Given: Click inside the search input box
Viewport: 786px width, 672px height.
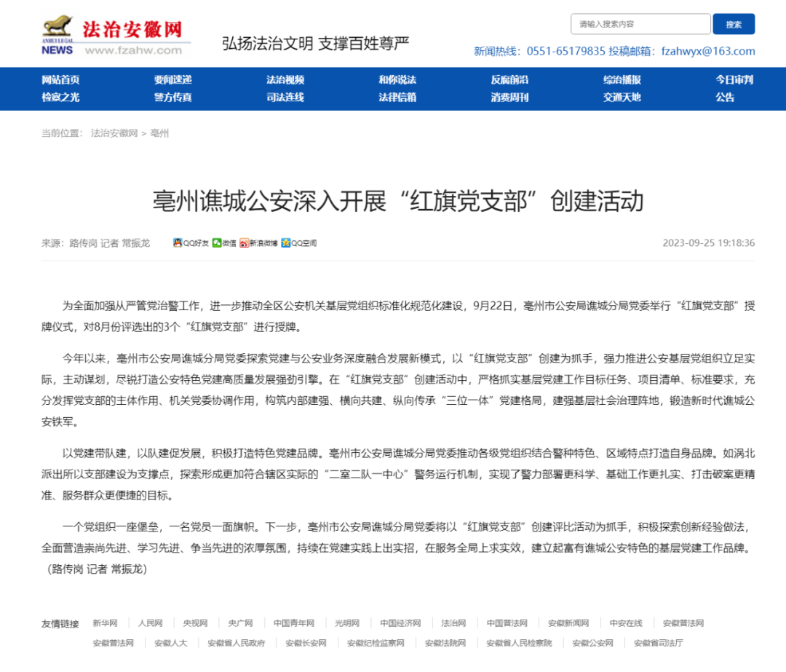Looking at the screenshot, I should click(639, 23).
